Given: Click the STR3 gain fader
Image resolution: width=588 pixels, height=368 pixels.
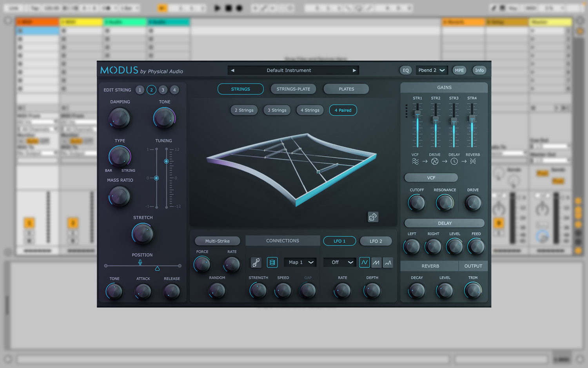Looking at the screenshot, I should point(454,121).
